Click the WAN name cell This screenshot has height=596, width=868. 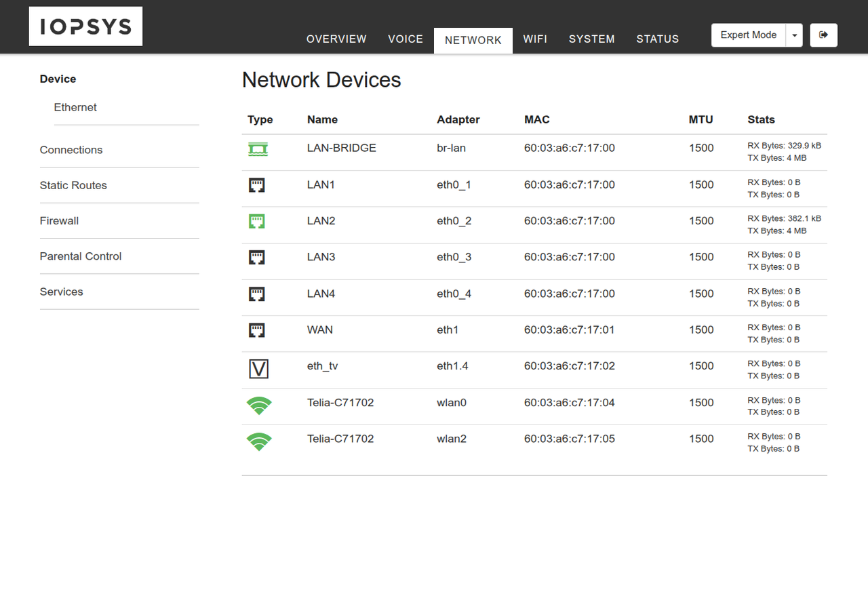pyautogui.click(x=320, y=330)
